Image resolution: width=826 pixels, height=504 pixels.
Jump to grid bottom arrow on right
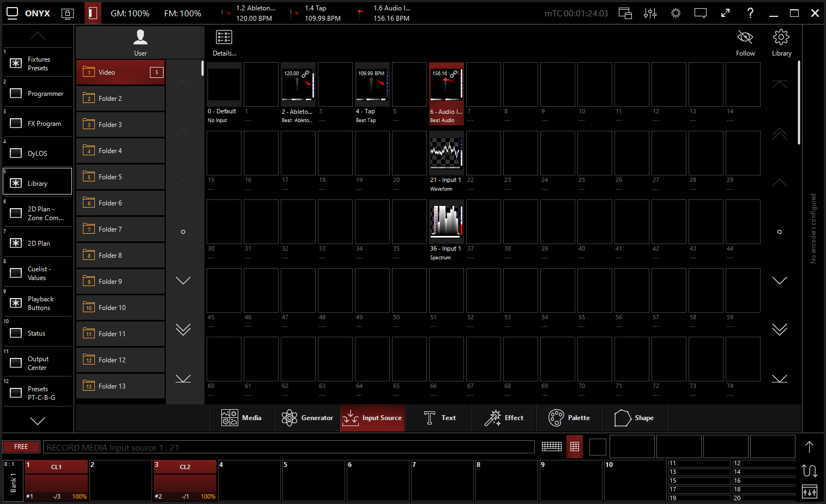pos(780,379)
